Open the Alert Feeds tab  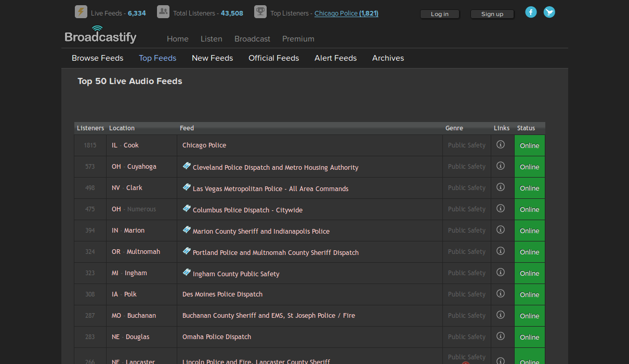coord(336,58)
